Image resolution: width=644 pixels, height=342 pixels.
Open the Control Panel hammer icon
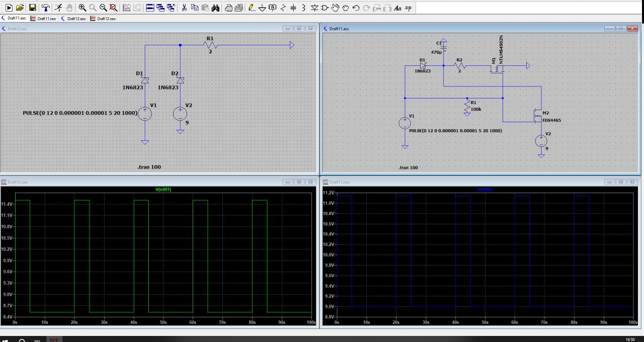(46, 8)
